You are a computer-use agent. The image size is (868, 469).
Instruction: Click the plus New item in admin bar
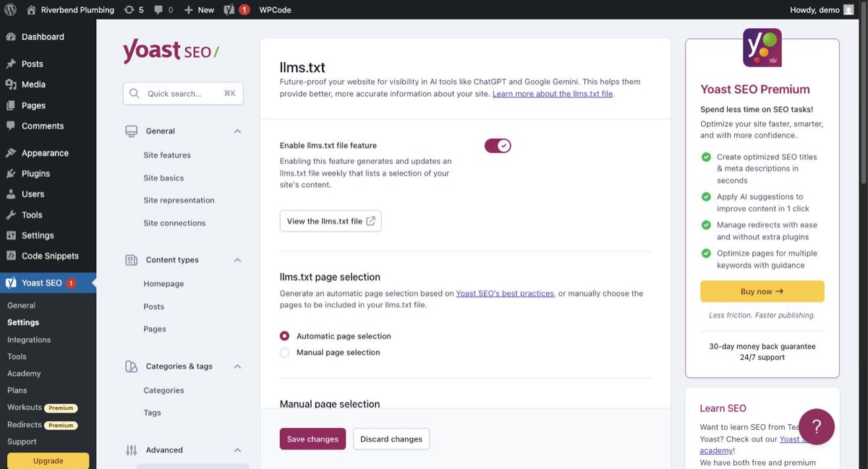pos(198,9)
